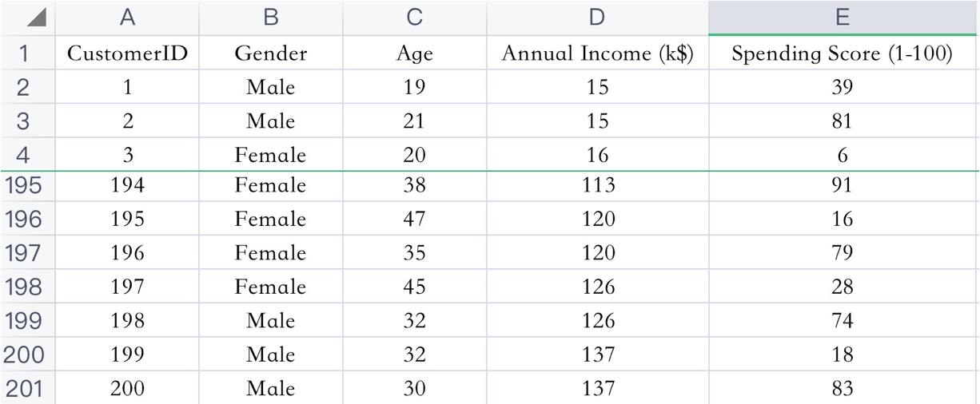980x404 pixels.
Task: Select highlighted column E header
Action: click(843, 18)
